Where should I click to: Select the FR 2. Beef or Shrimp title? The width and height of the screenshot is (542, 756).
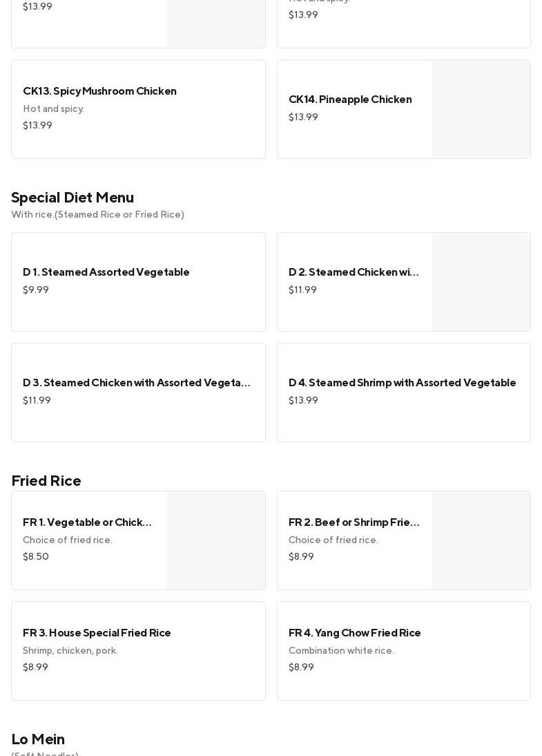(354, 522)
